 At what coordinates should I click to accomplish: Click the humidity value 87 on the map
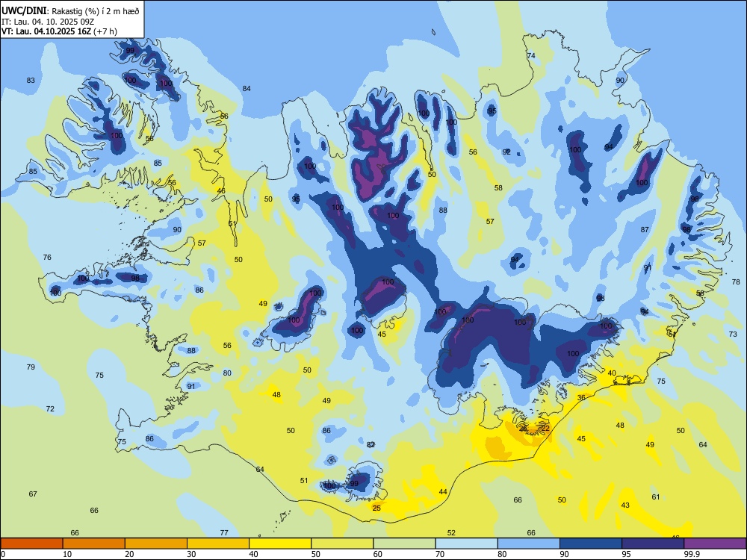(x=645, y=229)
